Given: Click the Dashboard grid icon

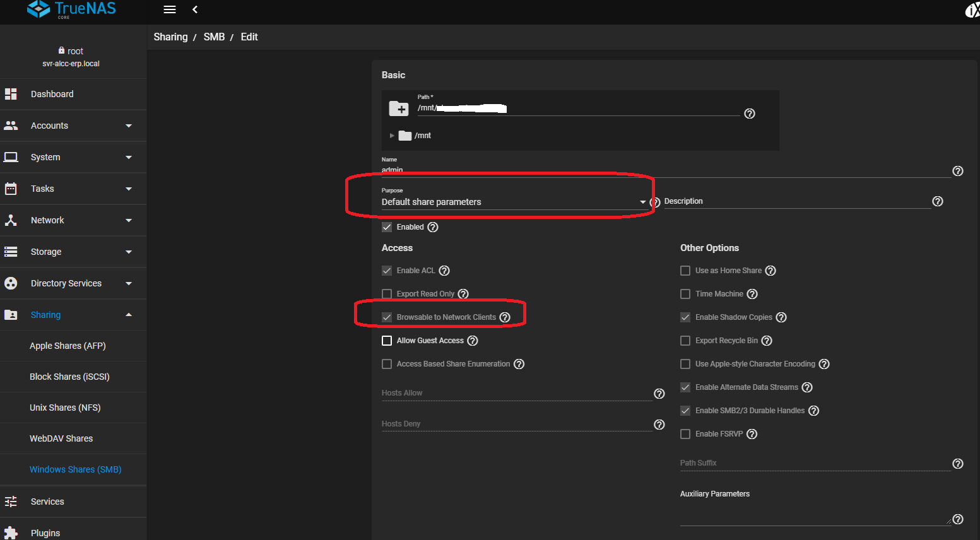Looking at the screenshot, I should pos(11,94).
